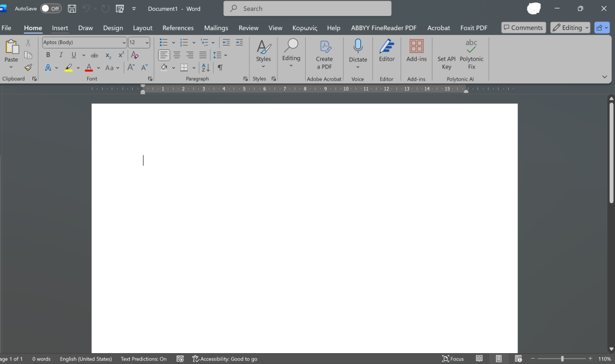615x364 pixels.
Task: Open the Add-ins gallery
Action: tap(416, 51)
